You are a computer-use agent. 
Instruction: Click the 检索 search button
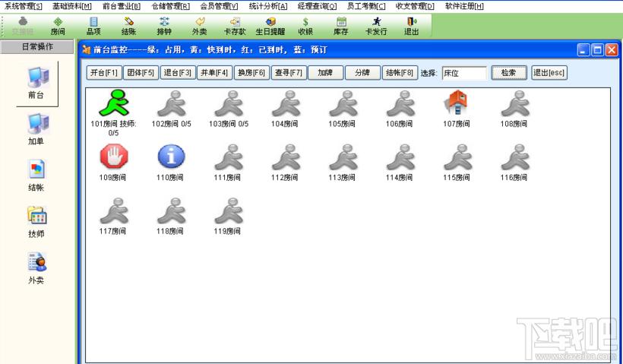coord(509,73)
